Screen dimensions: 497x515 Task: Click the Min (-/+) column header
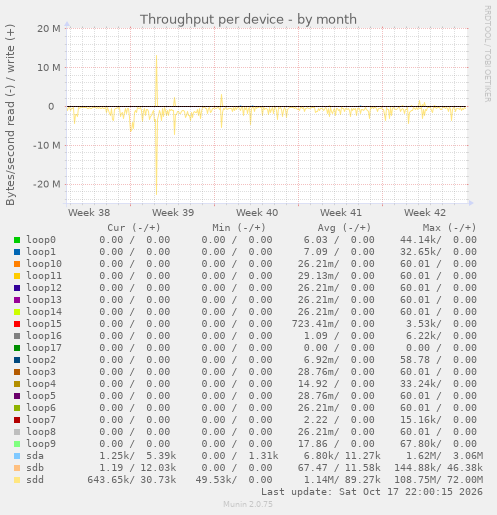[239, 228]
